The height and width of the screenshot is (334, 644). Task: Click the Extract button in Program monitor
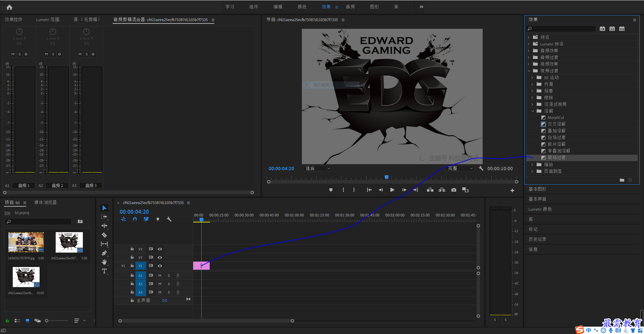442,190
